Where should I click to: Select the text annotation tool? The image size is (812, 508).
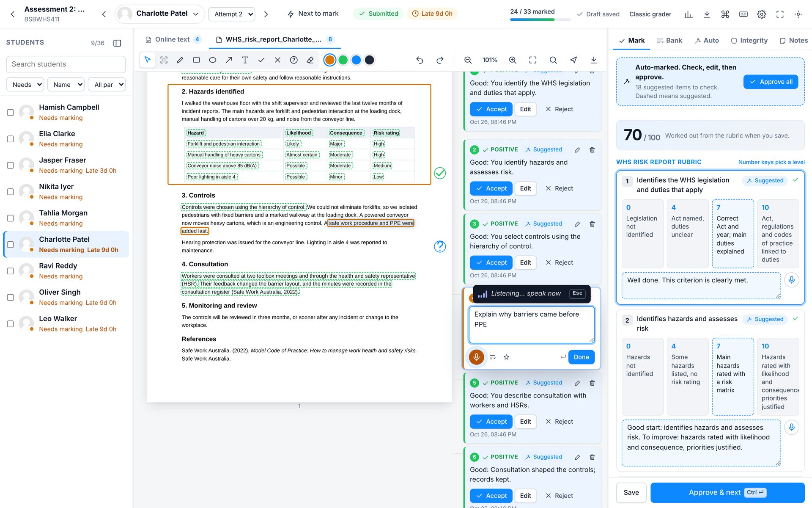245,60
